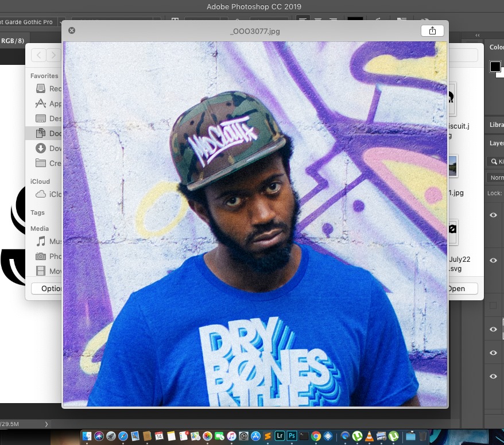
Task: Click the Photoshop icon in the dock
Action: [292, 436]
